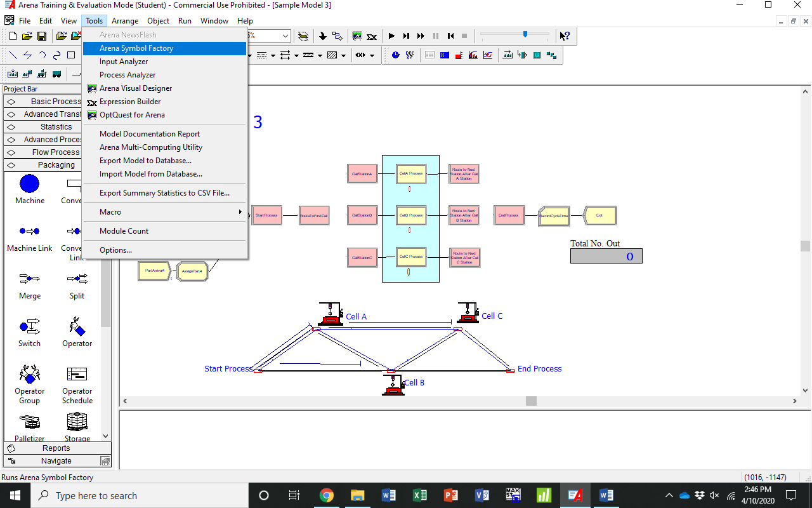Screen dimensions: 812x508
Task: Click the Transporter truck animation icon
Action: (56, 74)
